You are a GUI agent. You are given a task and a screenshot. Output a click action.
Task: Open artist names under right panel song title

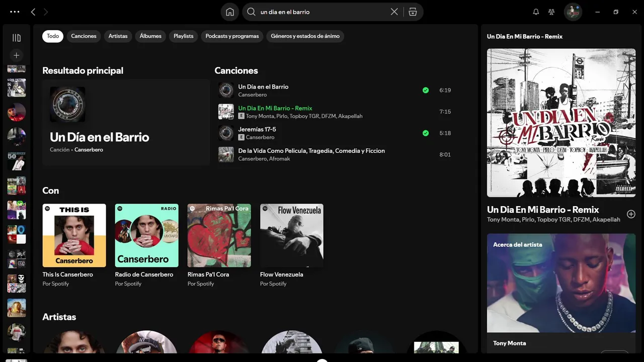(553, 220)
